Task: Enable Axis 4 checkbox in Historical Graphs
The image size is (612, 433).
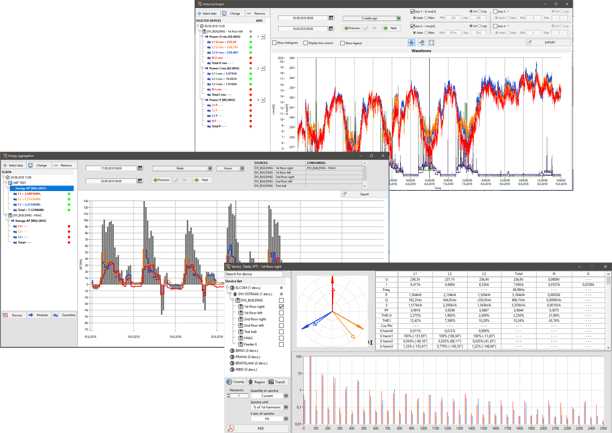Action: pos(495,26)
